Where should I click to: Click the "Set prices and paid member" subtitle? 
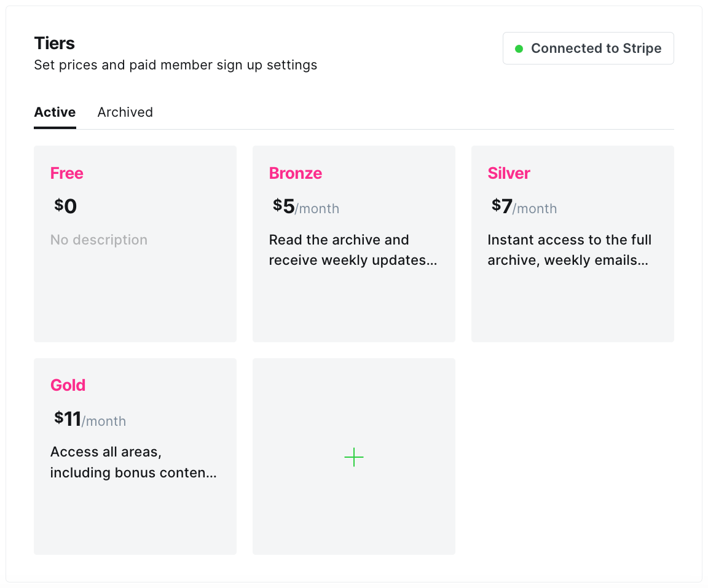click(175, 65)
